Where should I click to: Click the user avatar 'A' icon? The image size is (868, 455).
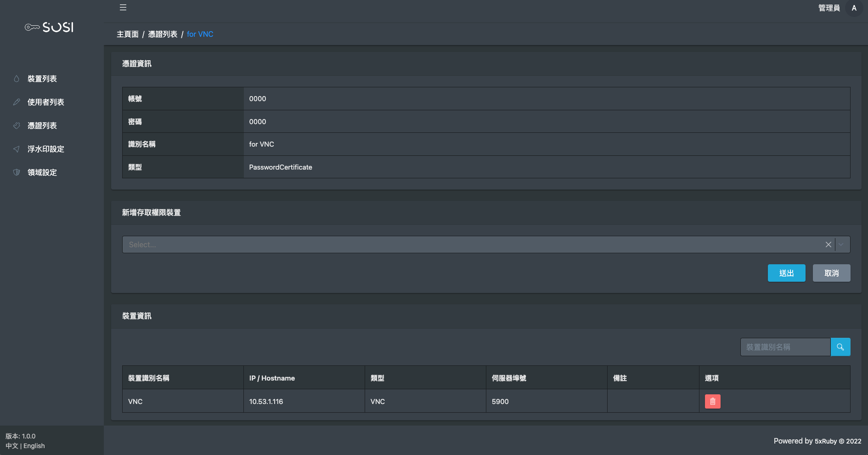point(854,8)
